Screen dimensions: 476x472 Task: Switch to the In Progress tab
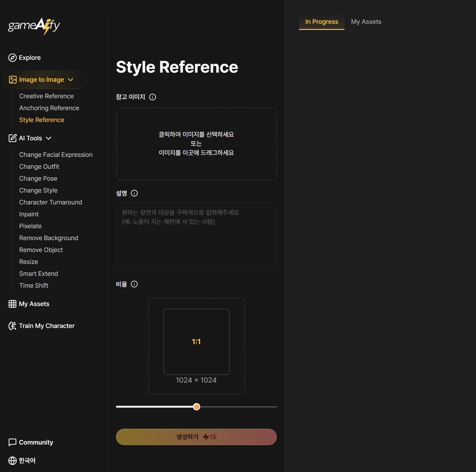point(322,22)
